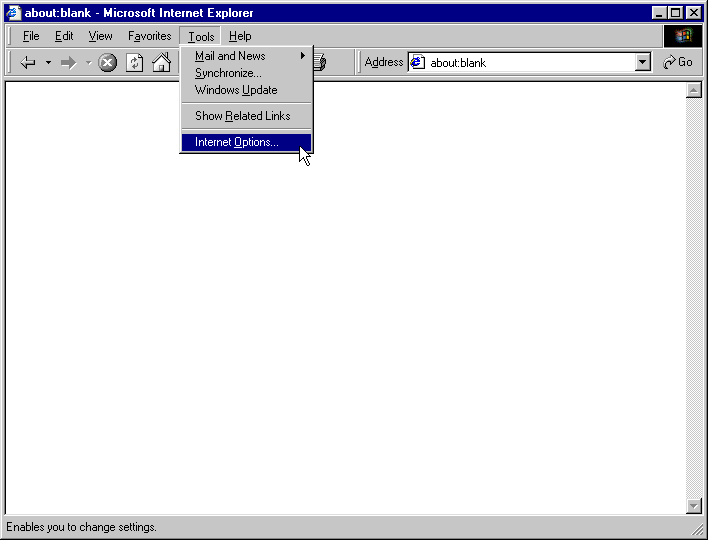Image resolution: width=708 pixels, height=540 pixels.
Task: Expand the Mail and News submenu
Action: 247,56
